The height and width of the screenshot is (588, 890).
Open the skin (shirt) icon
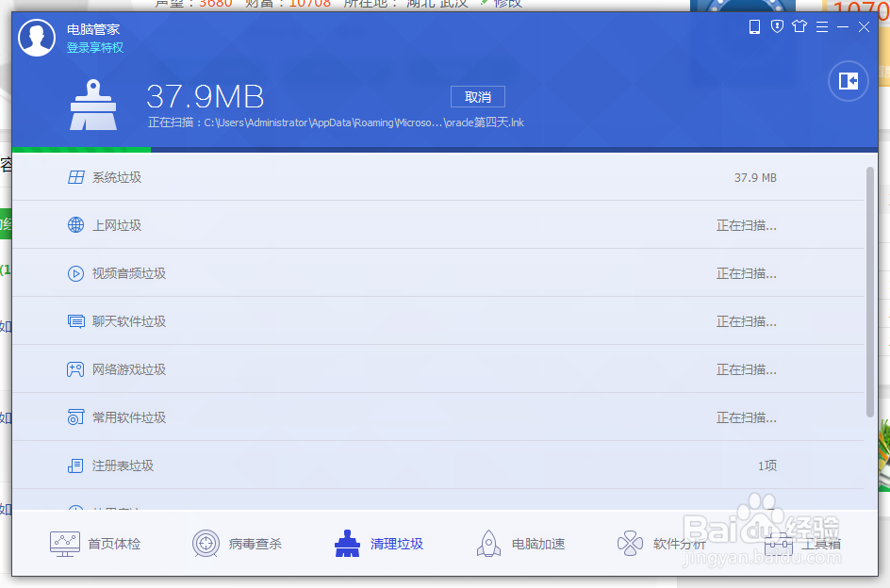coord(799,26)
